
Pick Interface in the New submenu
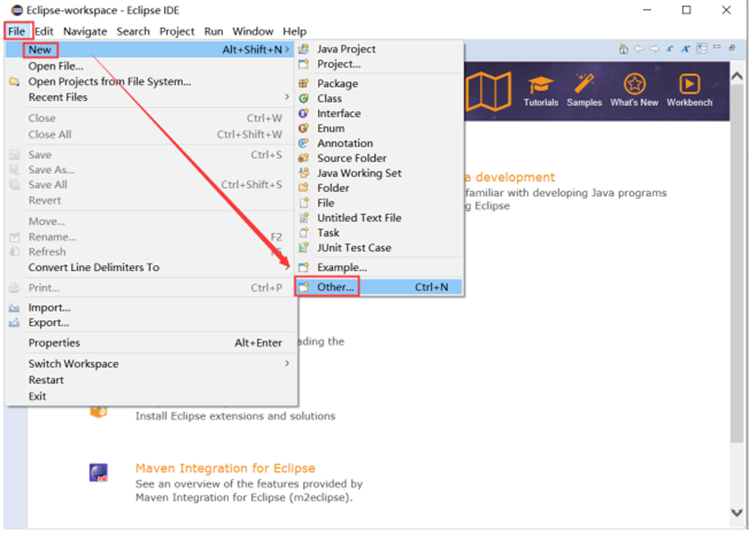coord(378,113)
